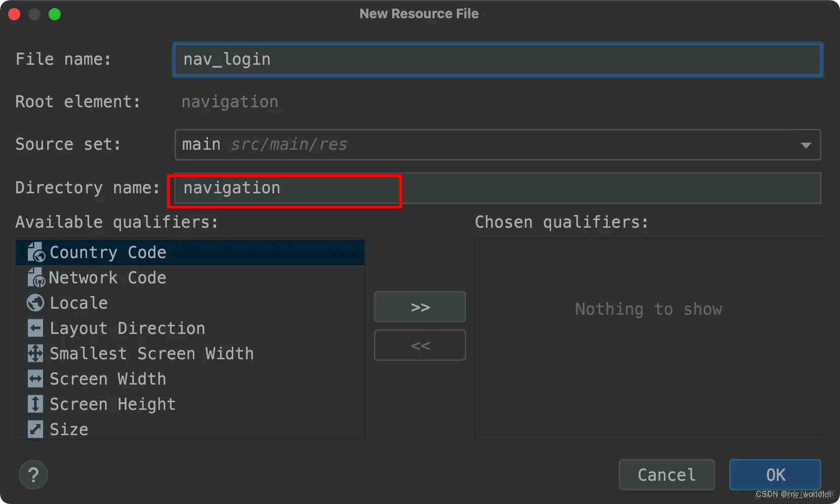Click the Network Code qualifier icon
This screenshot has height=504, width=840.
click(36, 277)
